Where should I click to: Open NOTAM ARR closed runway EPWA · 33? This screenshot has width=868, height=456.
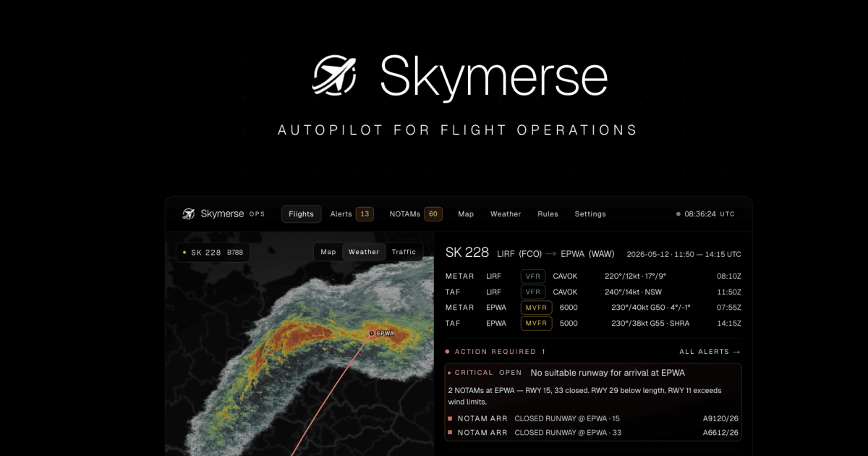click(x=595, y=433)
